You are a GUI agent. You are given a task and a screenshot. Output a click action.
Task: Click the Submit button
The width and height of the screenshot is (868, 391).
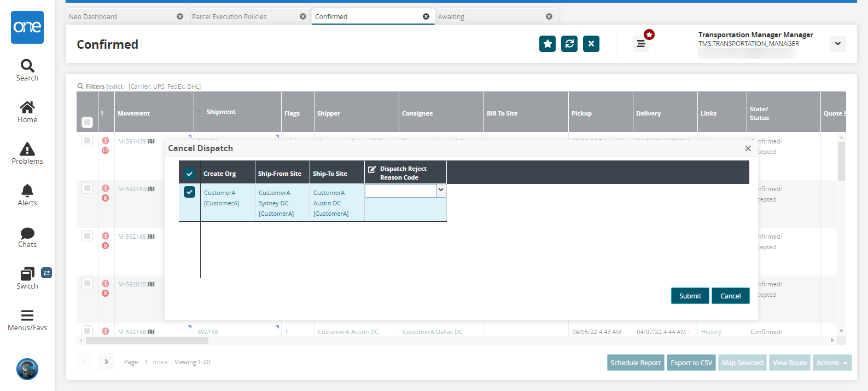(690, 296)
